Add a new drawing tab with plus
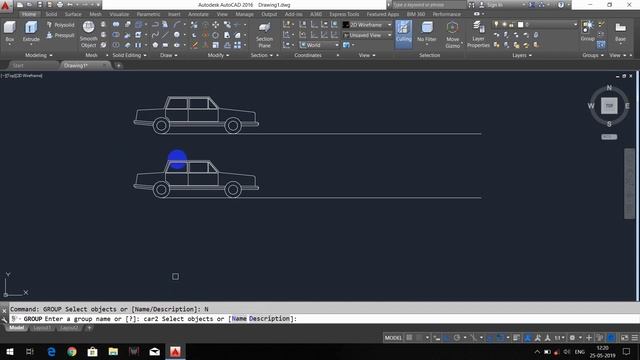 (118, 66)
